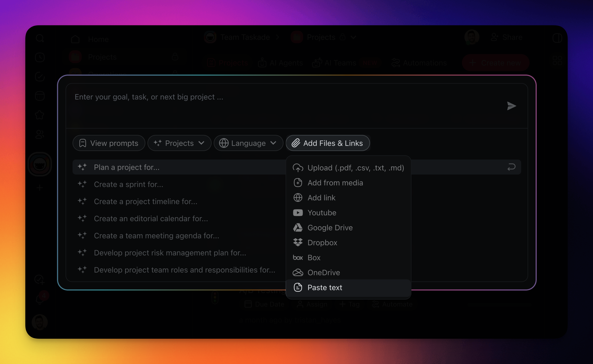Image resolution: width=593 pixels, height=364 pixels.
Task: Click the enter-return icon on first suggestion
Action: coord(511,167)
